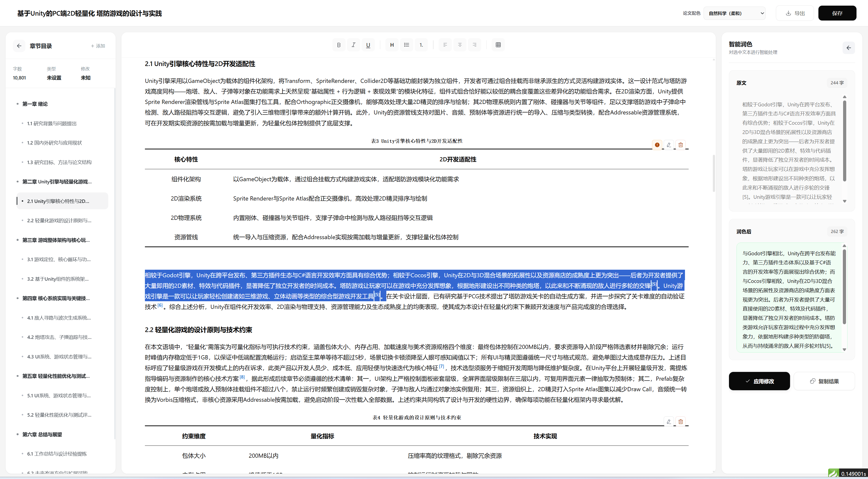The height and width of the screenshot is (479, 868).
Task: Click the 原文 panel scrollbar thumb
Action: (x=845, y=141)
